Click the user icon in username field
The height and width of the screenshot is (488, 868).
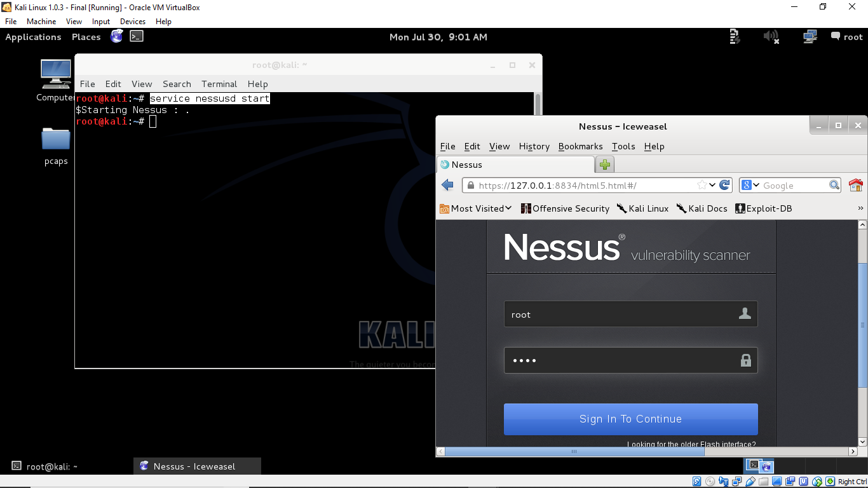pyautogui.click(x=745, y=314)
